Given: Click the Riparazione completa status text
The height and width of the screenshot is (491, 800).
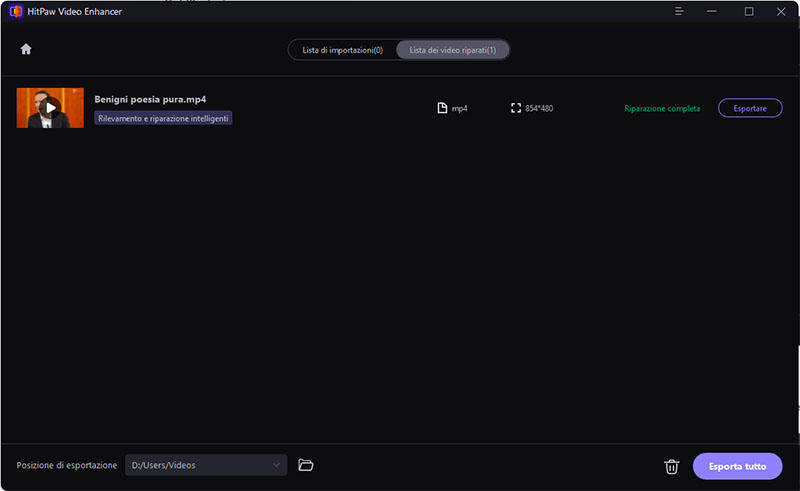Looking at the screenshot, I should click(x=662, y=108).
